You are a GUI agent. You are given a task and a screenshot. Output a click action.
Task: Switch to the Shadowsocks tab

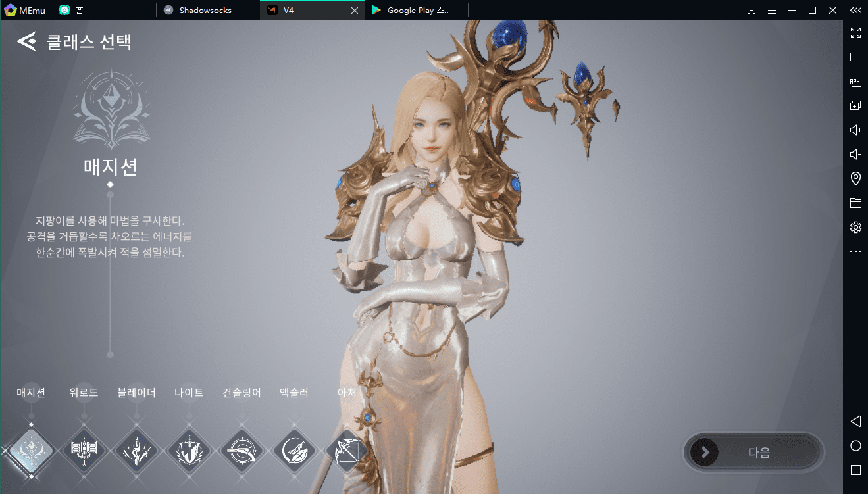tap(208, 10)
